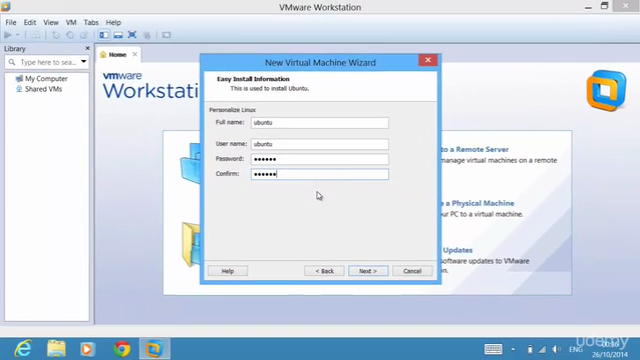Open the Help menu

pos(113,22)
